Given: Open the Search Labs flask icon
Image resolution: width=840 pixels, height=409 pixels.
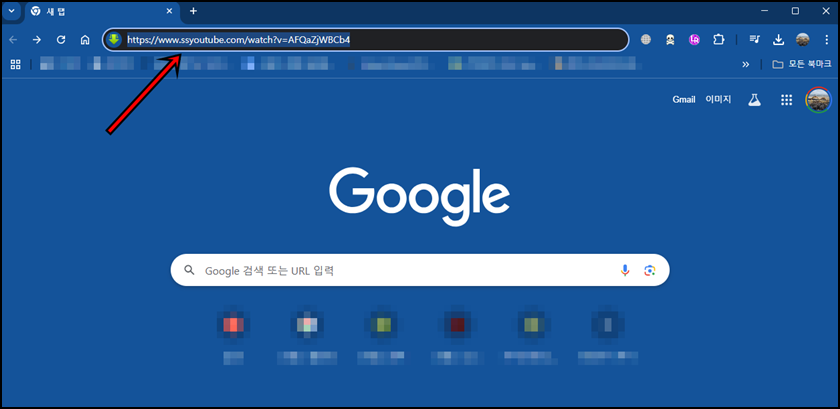Looking at the screenshot, I should click(754, 99).
